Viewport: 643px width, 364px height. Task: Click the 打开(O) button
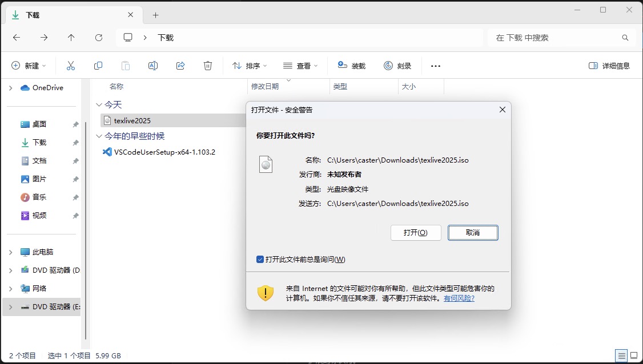[x=416, y=233]
